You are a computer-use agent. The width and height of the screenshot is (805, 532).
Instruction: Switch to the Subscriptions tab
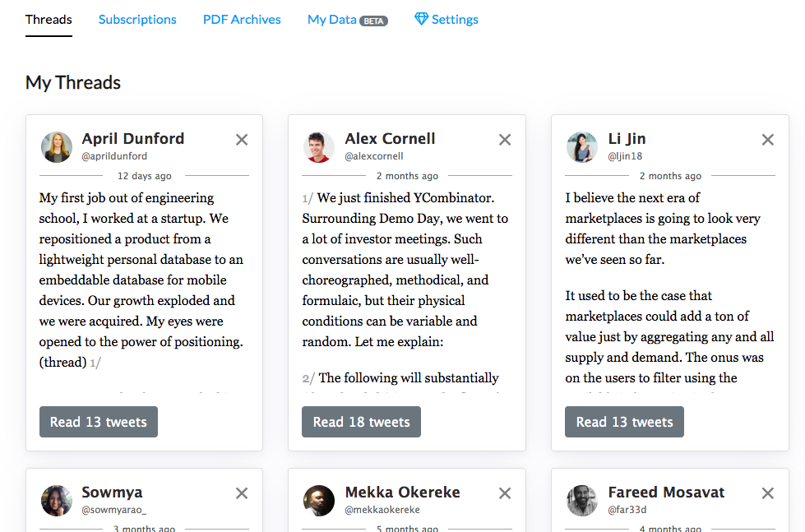[x=136, y=19]
